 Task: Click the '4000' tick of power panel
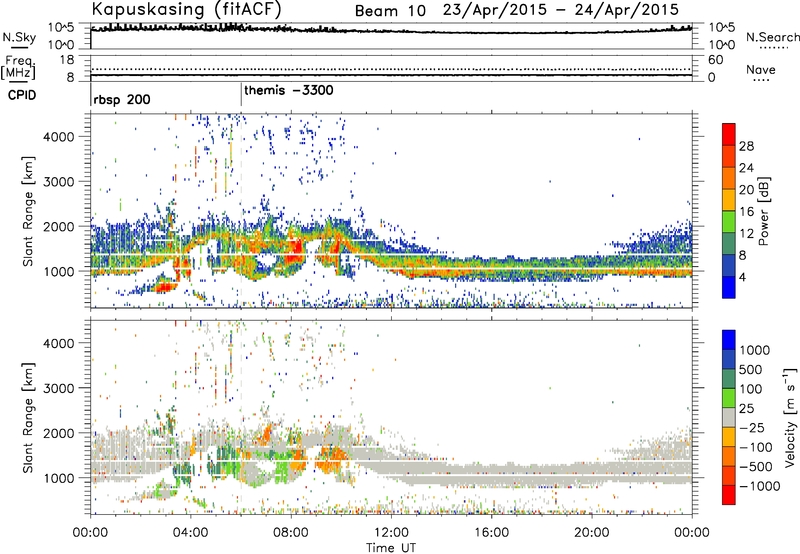coord(58,137)
